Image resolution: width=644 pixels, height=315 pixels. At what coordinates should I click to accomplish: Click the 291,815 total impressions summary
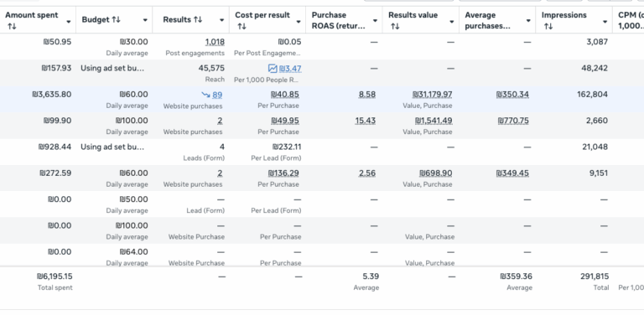click(x=595, y=276)
